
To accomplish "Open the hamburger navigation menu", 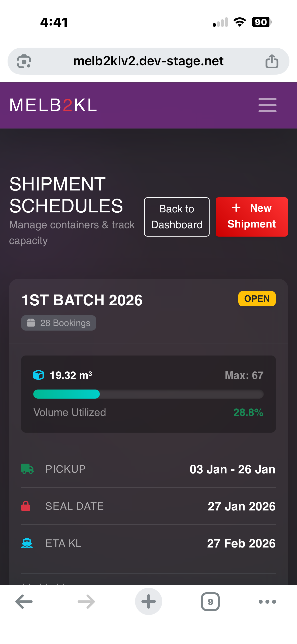I will (267, 105).
